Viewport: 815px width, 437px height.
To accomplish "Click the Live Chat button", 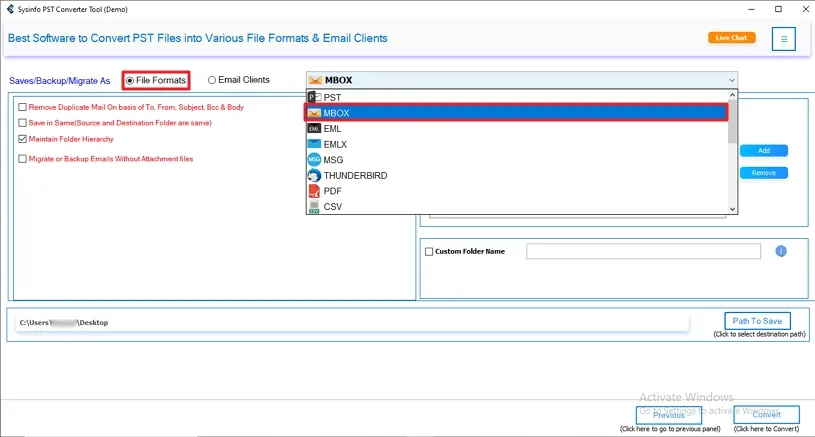I will point(731,37).
